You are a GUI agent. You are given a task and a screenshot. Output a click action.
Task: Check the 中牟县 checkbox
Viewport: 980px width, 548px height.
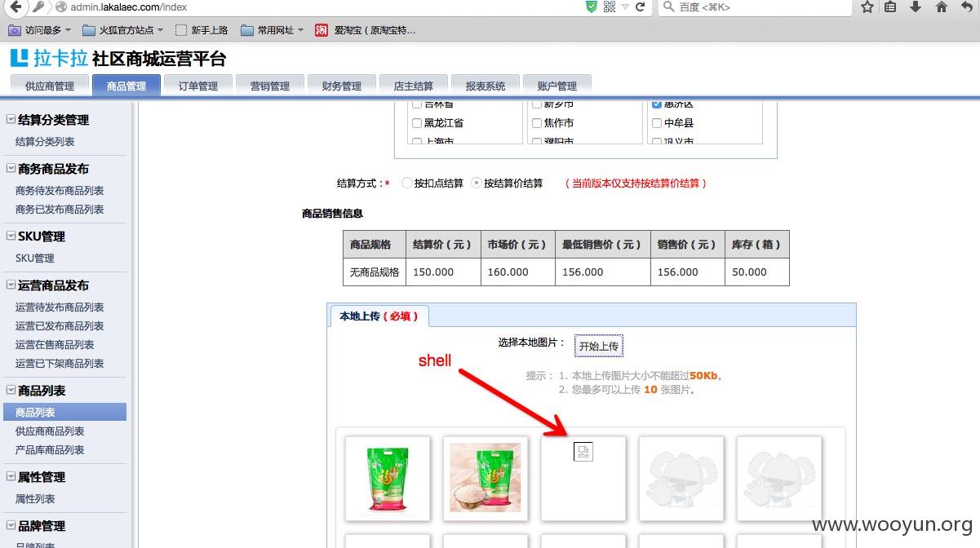(657, 123)
